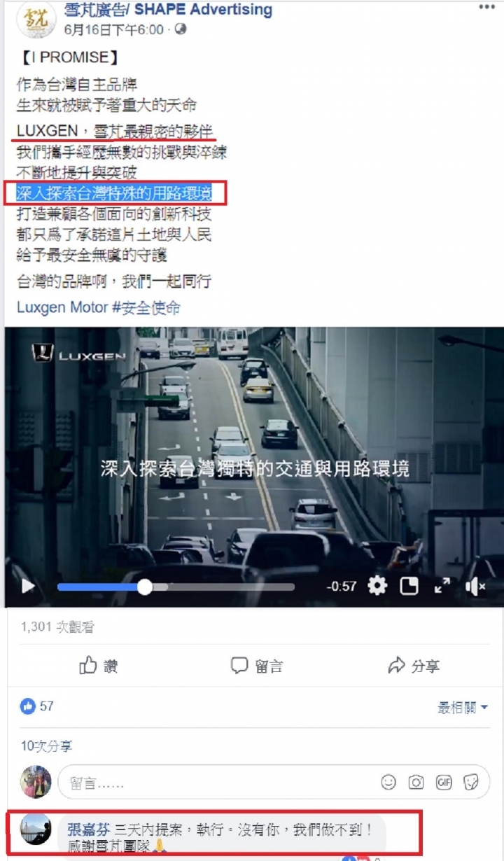View the 57 reactions list
The height and width of the screenshot is (861, 504).
point(36,706)
